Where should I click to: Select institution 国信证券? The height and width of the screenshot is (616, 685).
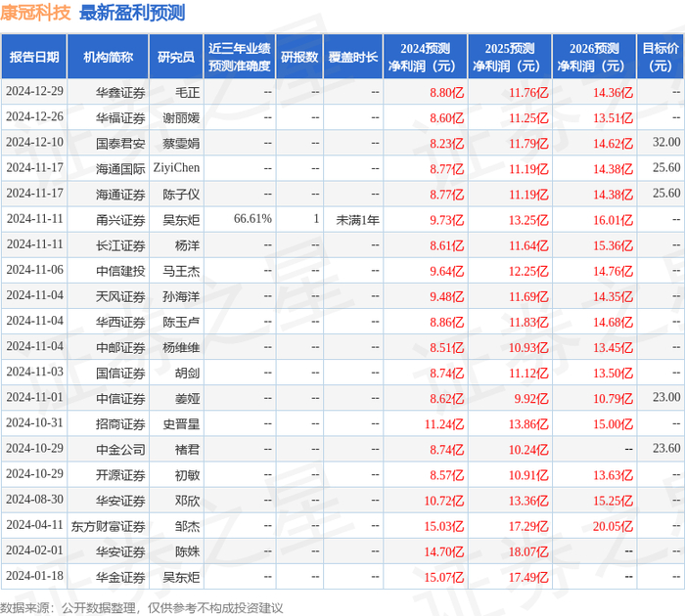click(120, 374)
